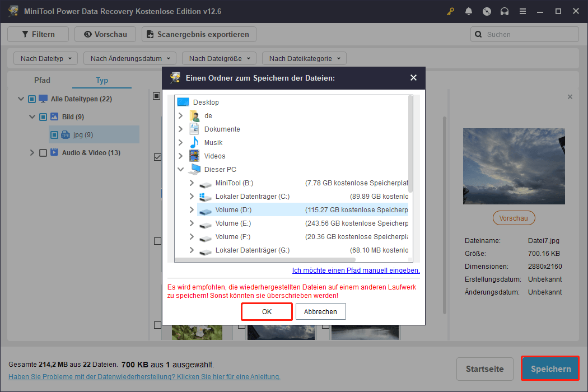Open the notification bell icon
Image resolution: width=588 pixels, height=392 pixels.
pos(468,11)
